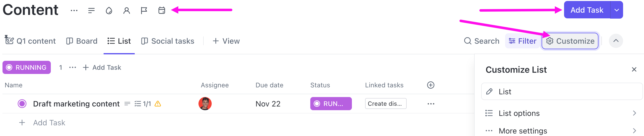644x136 pixels.
Task: Click the description lines icon in header
Action: pos(91,10)
